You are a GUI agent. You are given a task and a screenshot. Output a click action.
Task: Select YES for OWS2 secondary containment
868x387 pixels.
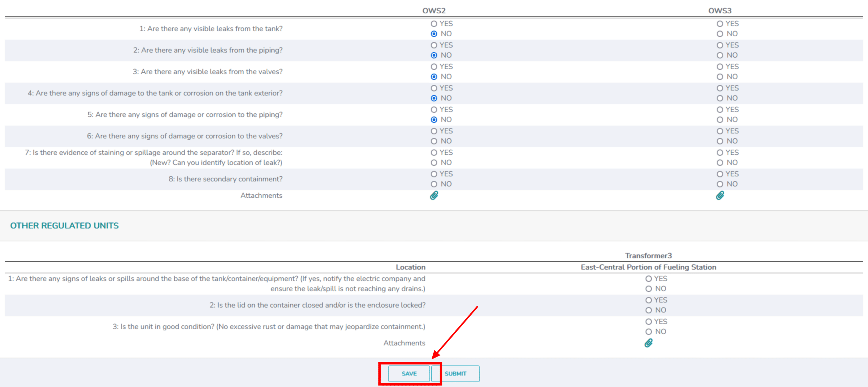[x=434, y=174]
